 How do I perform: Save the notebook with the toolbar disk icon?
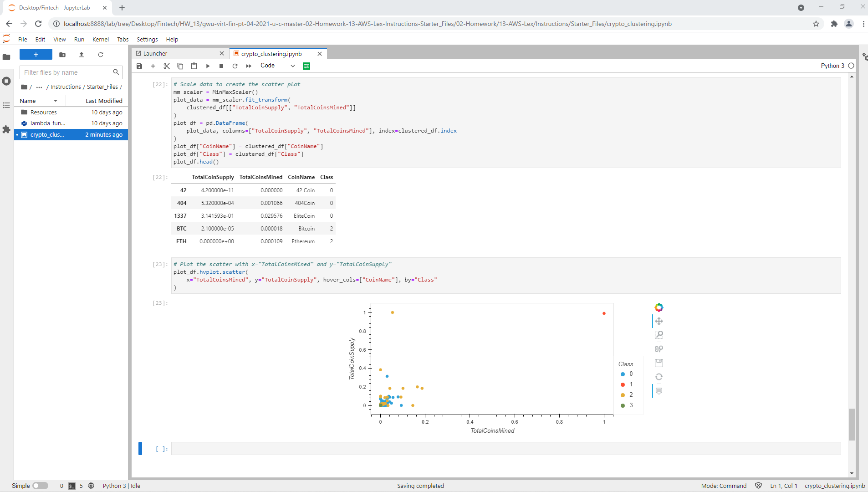click(x=139, y=66)
